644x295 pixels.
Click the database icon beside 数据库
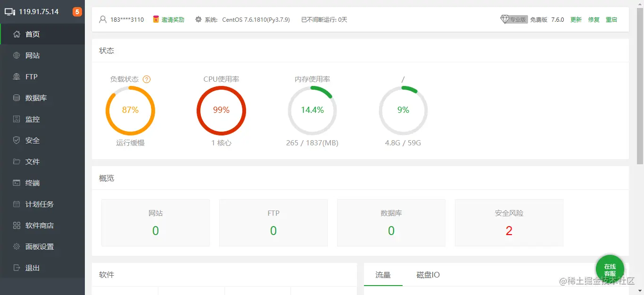pos(17,98)
